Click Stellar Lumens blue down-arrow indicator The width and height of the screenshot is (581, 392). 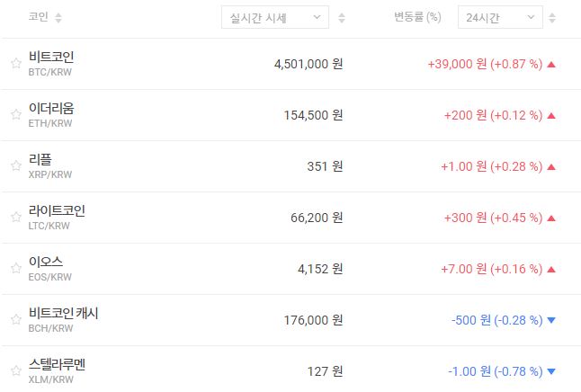(x=551, y=371)
